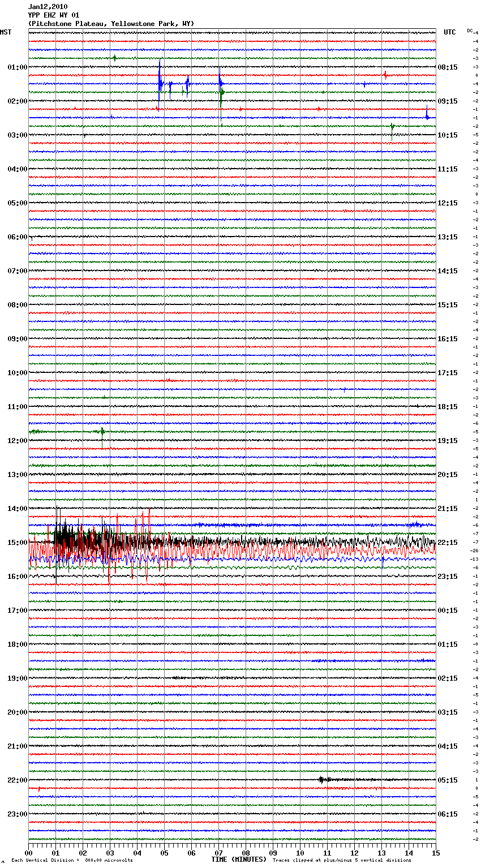Click the 15:00 MST time label
Viewport: 481px width, 868px height.
pyautogui.click(x=18, y=543)
